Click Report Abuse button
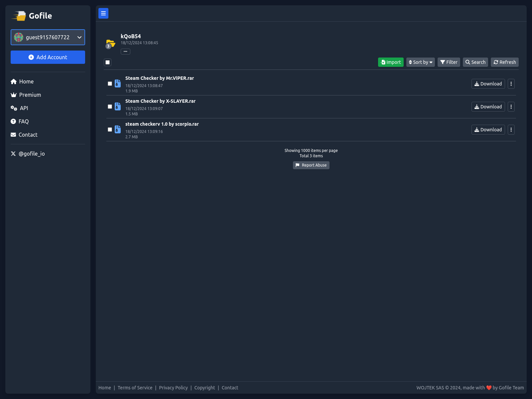Screen dimensions: 532x399 pos(311,165)
